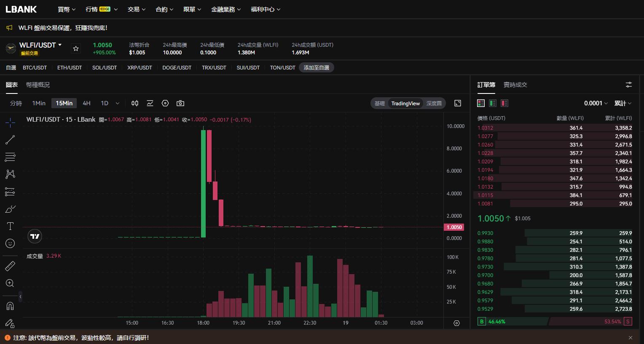Show combined buy and sell order book
Image resolution: width=644 pixels, height=344 pixels.
coord(481,103)
